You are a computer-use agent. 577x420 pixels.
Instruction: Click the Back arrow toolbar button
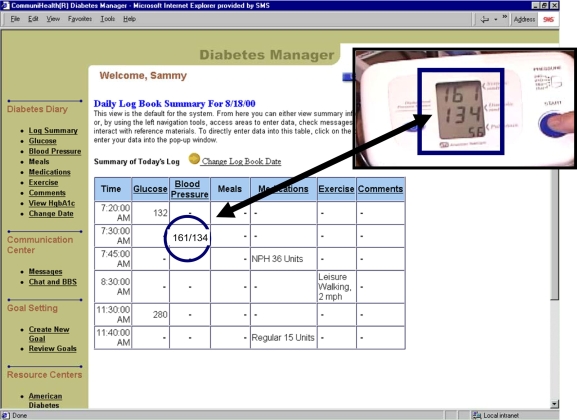click(485, 19)
